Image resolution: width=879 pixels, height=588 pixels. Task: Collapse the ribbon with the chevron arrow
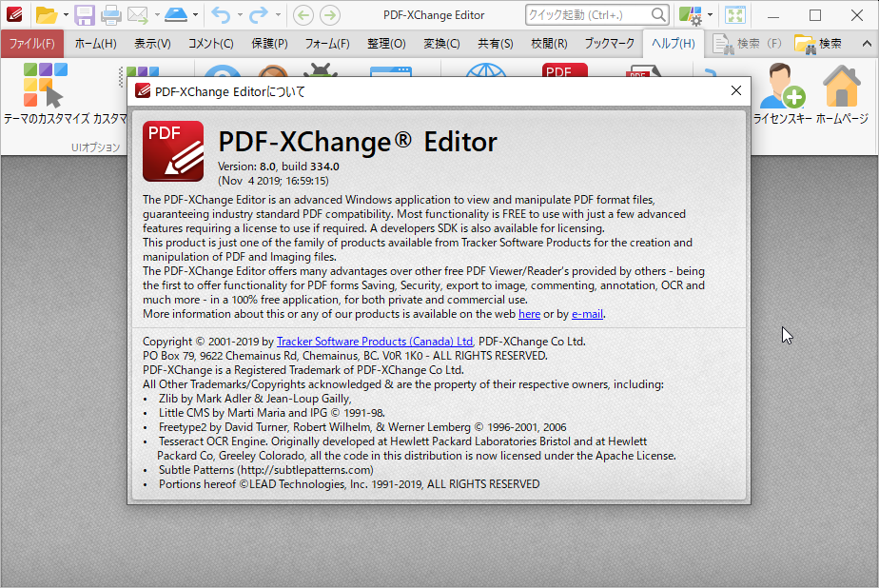tap(867, 43)
